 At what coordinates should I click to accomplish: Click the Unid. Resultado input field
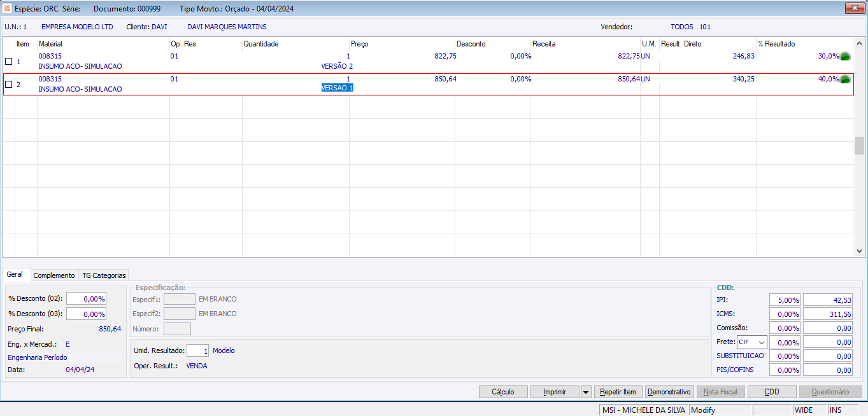[197, 350]
